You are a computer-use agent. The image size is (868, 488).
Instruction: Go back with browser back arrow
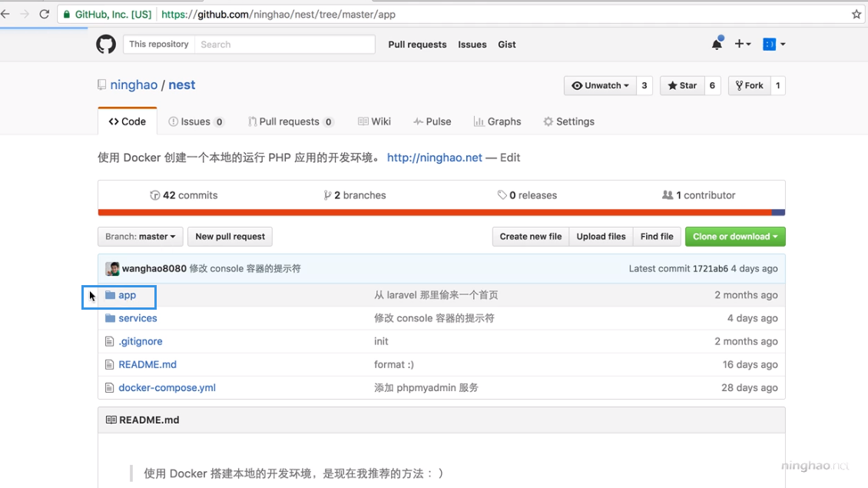click(5, 15)
